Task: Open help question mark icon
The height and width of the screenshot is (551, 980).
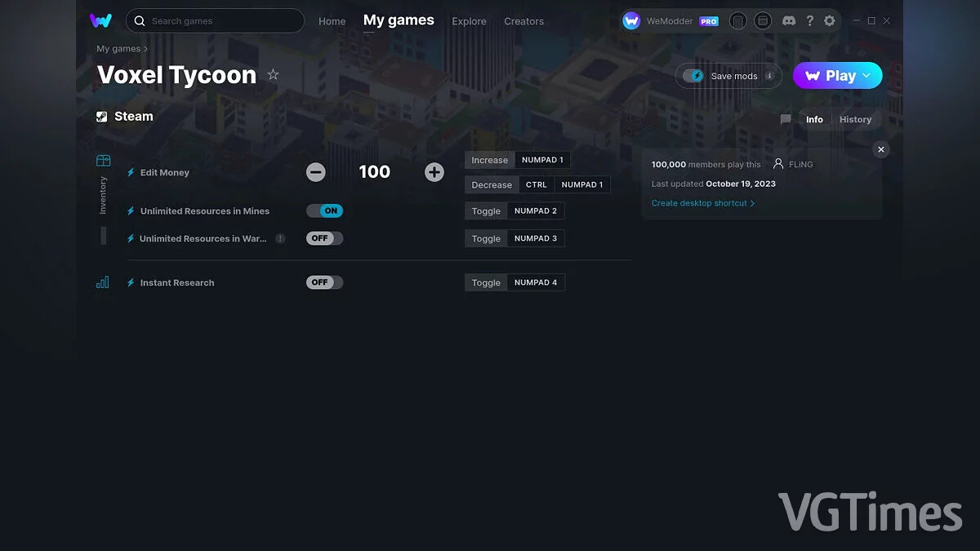Action: (809, 21)
